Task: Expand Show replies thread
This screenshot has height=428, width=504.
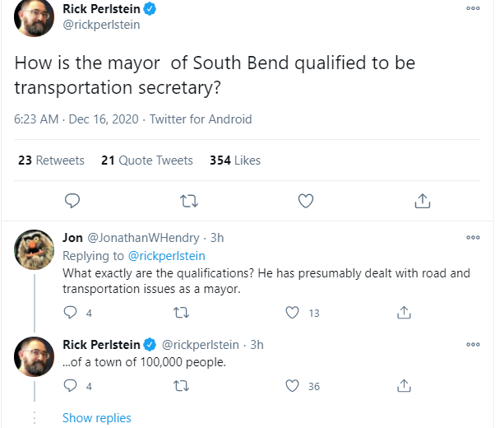Action: pos(96,418)
